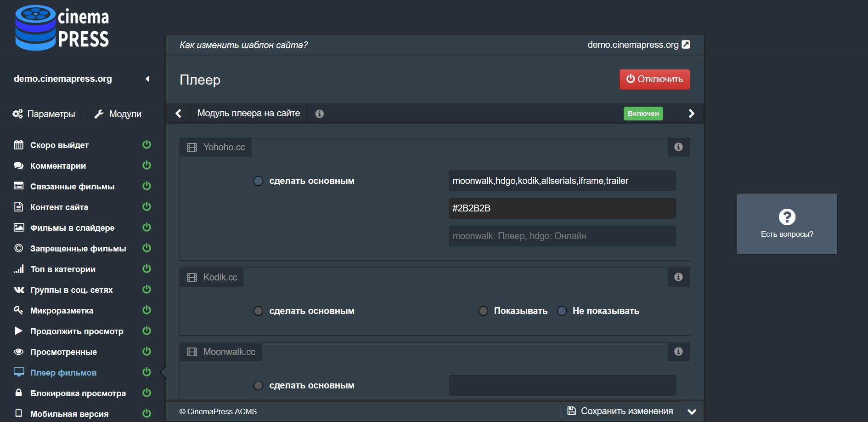
Task: Open the Параметры tab
Action: click(x=44, y=114)
